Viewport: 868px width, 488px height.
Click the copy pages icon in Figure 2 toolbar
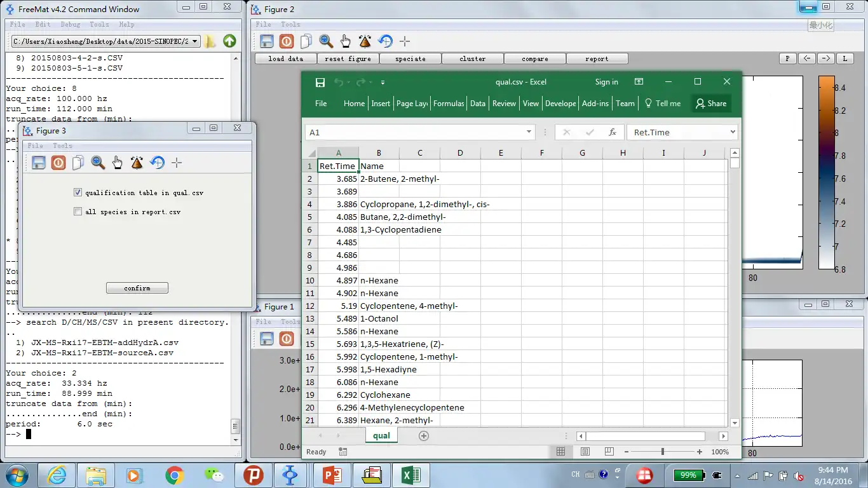point(306,41)
